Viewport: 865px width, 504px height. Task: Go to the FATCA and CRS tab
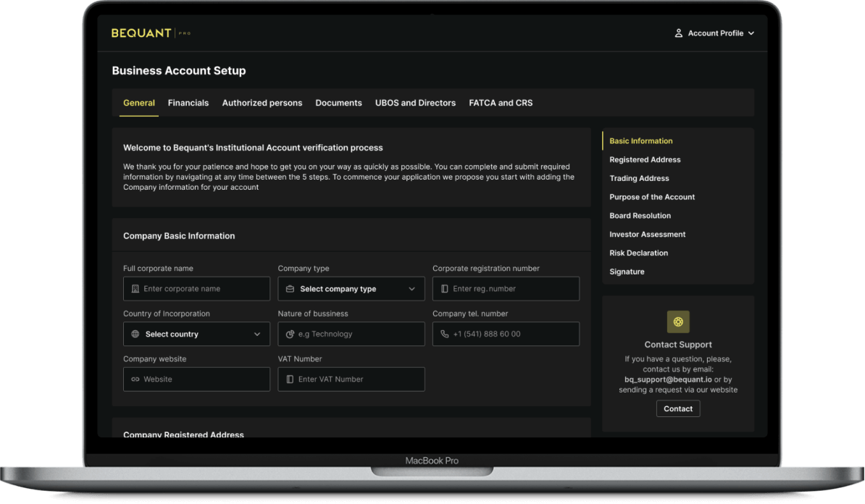pos(501,103)
